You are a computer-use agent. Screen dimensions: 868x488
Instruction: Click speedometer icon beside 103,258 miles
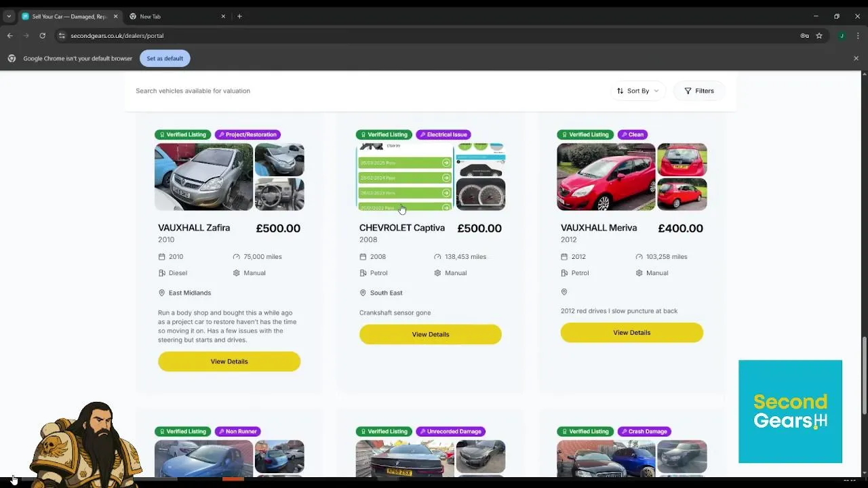click(639, 257)
